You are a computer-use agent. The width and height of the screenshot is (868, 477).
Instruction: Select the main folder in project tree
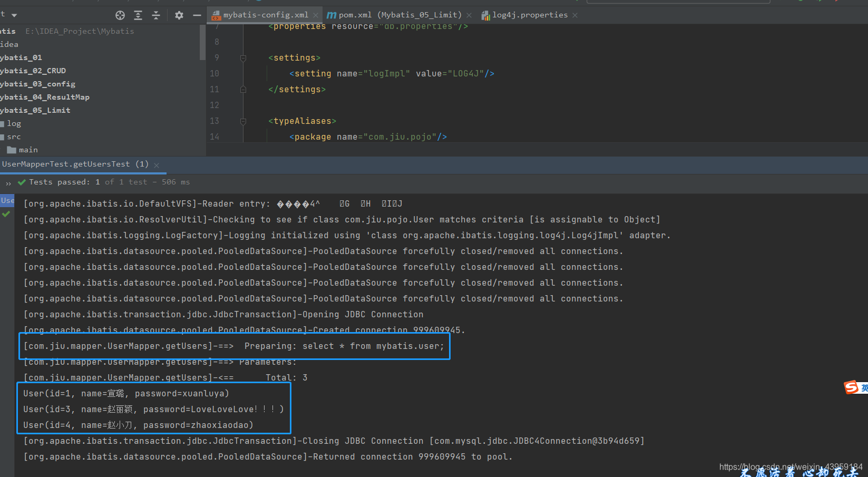click(x=23, y=150)
